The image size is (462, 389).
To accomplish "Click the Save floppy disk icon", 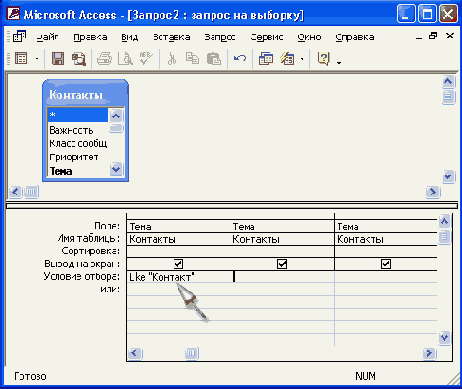I will (58, 59).
